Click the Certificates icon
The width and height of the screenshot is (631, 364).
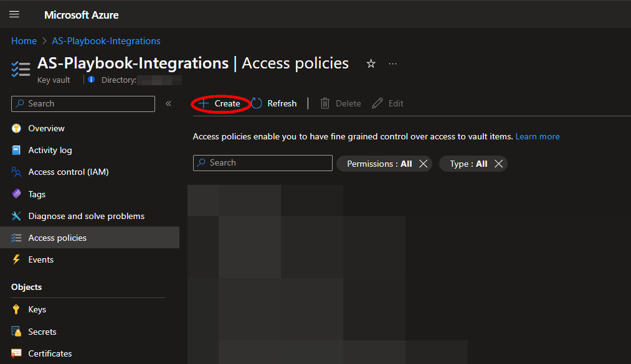point(16,353)
